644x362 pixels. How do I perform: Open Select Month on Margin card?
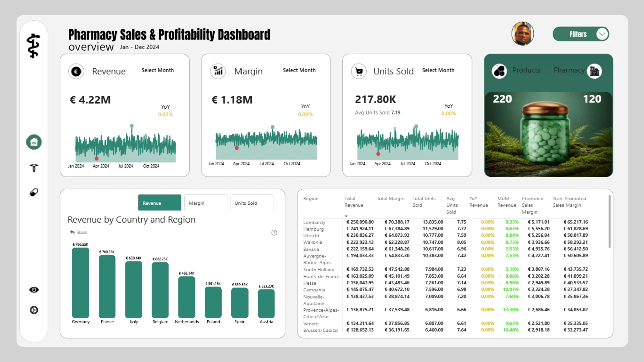299,70
